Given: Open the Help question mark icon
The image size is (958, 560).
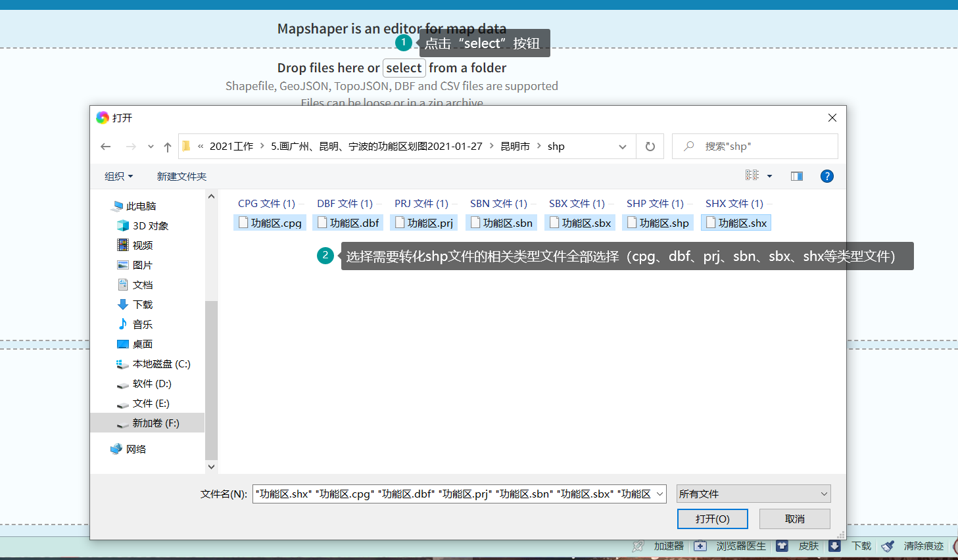Looking at the screenshot, I should click(x=826, y=175).
